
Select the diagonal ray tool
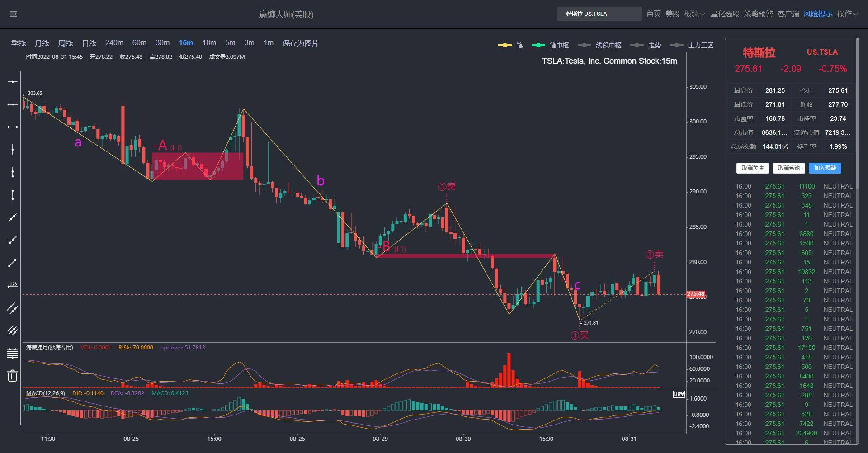click(13, 240)
